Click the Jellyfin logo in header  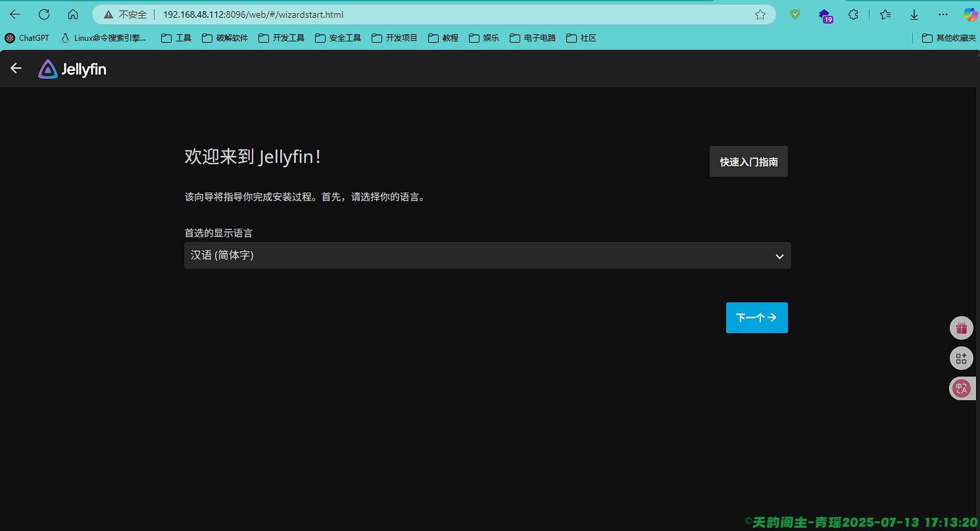(x=72, y=69)
